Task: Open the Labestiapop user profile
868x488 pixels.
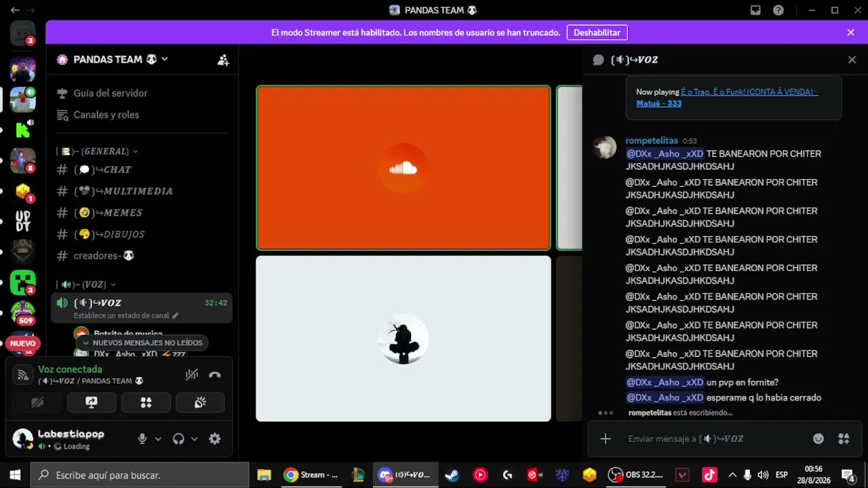Action: click(x=59, y=439)
